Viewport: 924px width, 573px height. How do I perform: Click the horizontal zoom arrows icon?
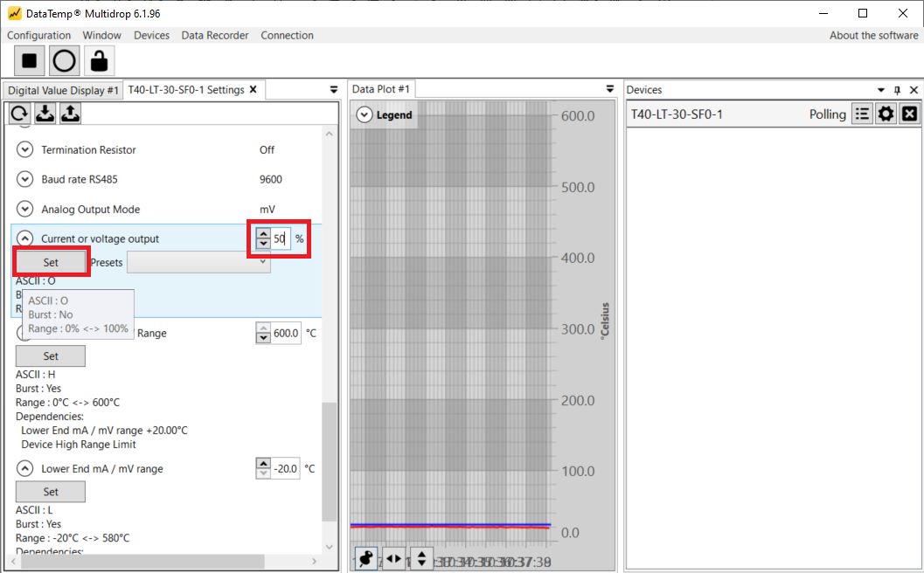393,558
